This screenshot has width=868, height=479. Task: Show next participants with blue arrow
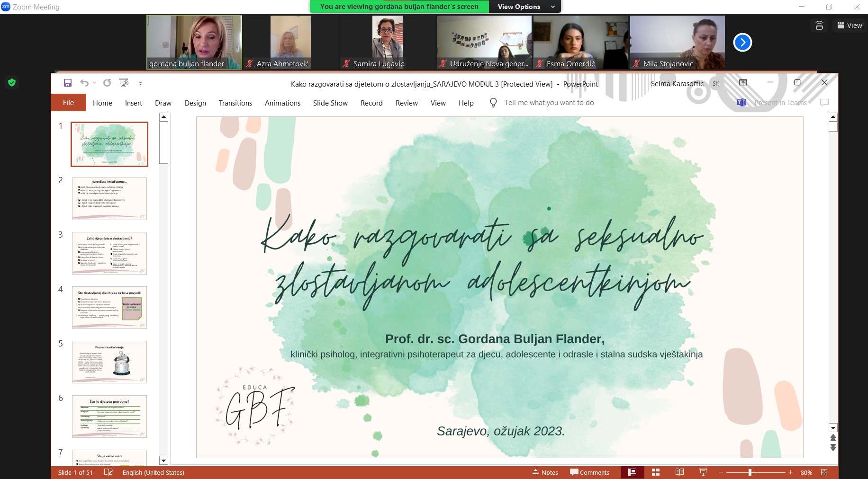742,43
